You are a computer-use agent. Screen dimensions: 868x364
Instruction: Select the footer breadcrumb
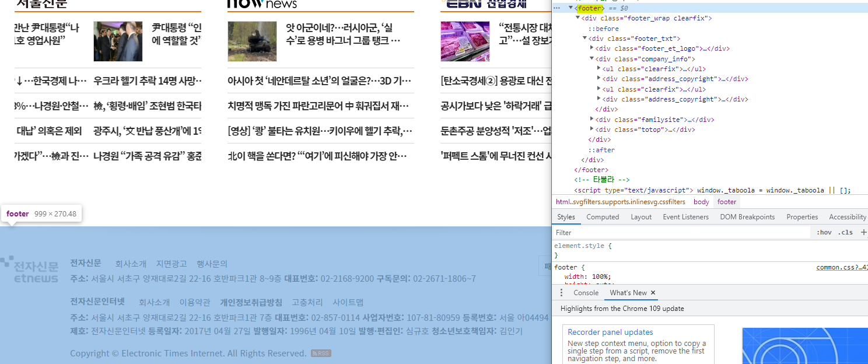point(727,202)
